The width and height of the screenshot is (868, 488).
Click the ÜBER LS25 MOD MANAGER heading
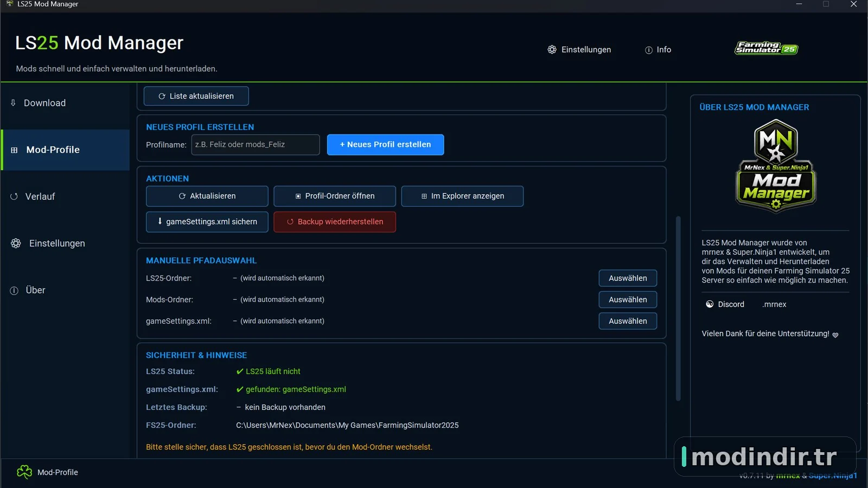(754, 107)
